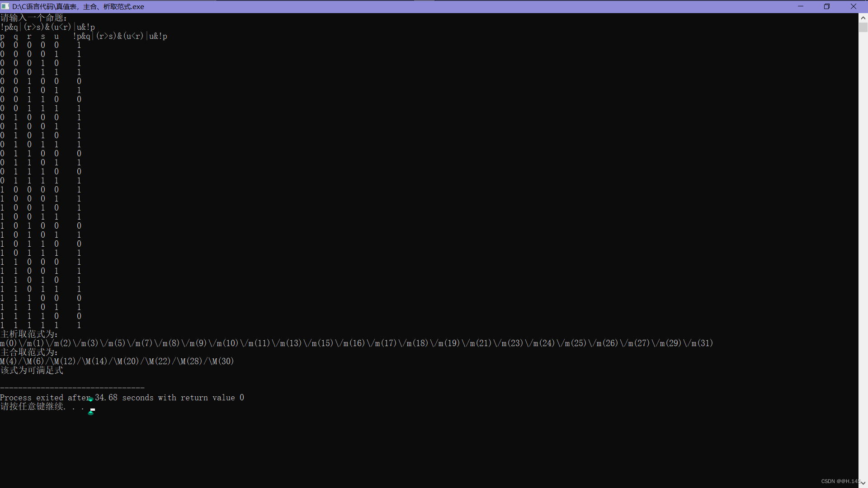Click the console app icon in title bar
This screenshot has height=488, width=868.
[5, 6]
